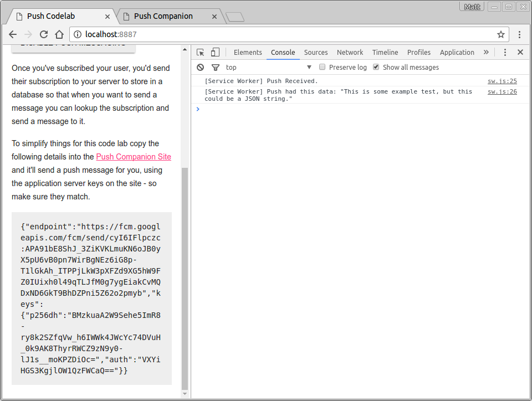532x401 pixels.
Task: Open sw.js:26 source link
Action: (x=502, y=92)
